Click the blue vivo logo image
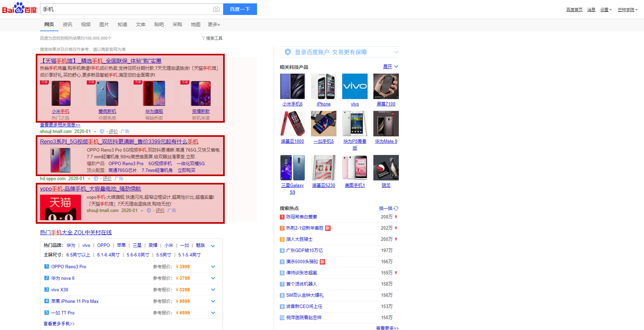 [355, 86]
